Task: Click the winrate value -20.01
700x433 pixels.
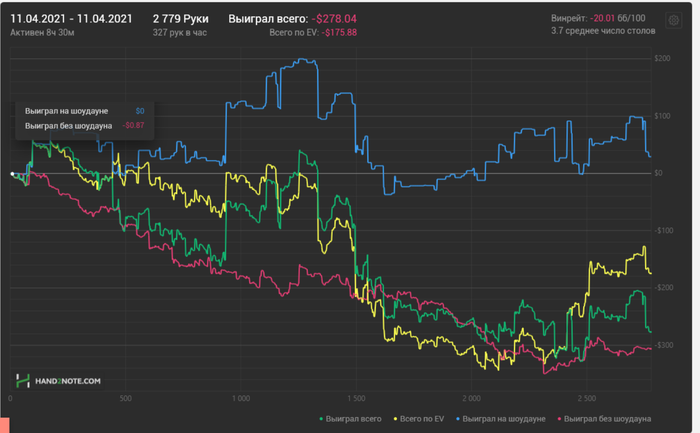Action: (602, 18)
